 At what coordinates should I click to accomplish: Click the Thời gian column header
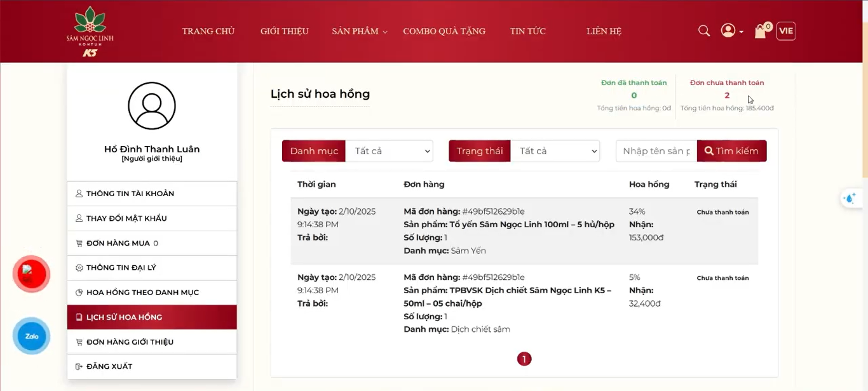tap(316, 185)
